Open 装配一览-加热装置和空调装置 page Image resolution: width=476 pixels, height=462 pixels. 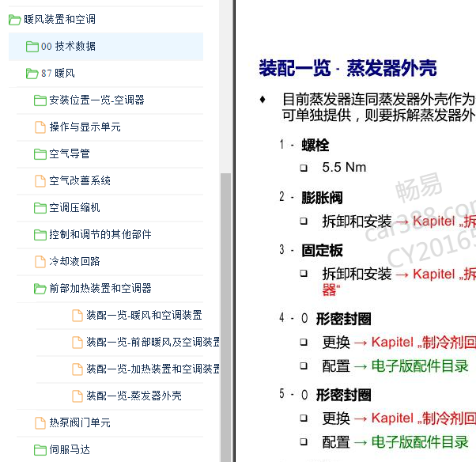coord(153,369)
